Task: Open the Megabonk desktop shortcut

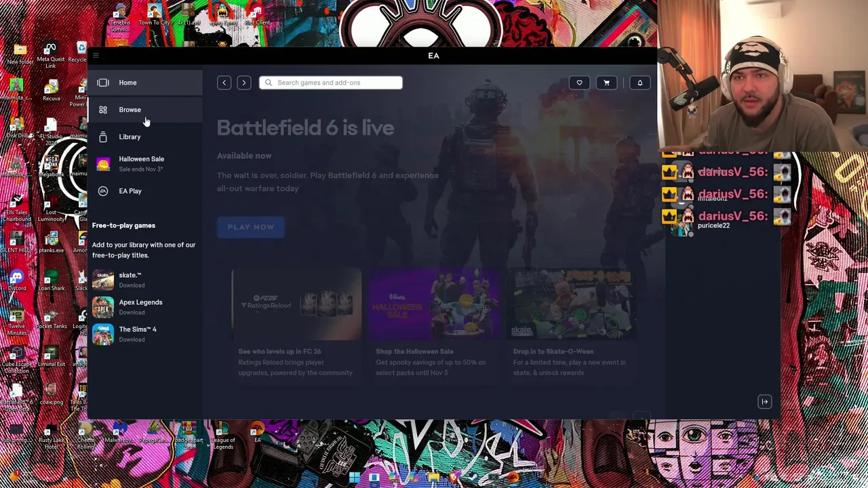Action: 51,167
